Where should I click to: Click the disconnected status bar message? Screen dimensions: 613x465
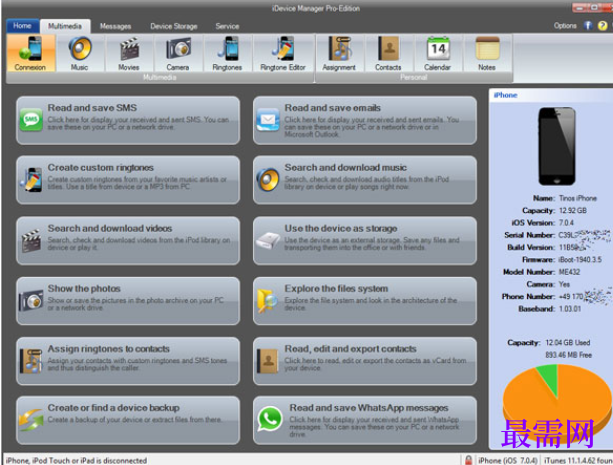pos(77,460)
